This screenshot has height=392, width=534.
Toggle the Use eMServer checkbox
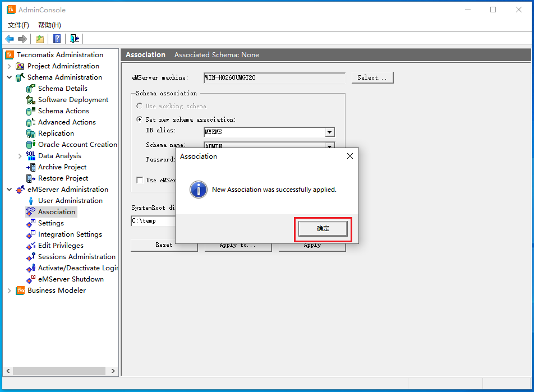[140, 180]
